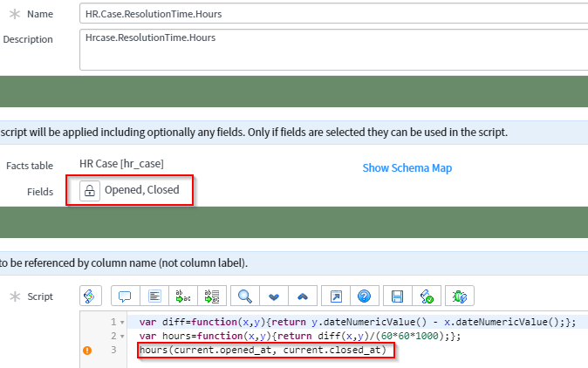Click the find next down-arrow icon
The width and height of the screenshot is (588, 368).
coord(274,296)
